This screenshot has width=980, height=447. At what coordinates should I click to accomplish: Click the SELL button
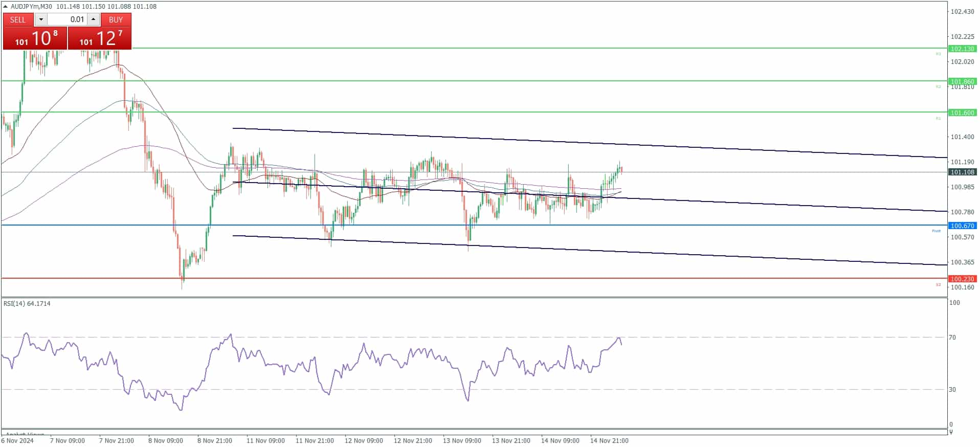coord(18,19)
